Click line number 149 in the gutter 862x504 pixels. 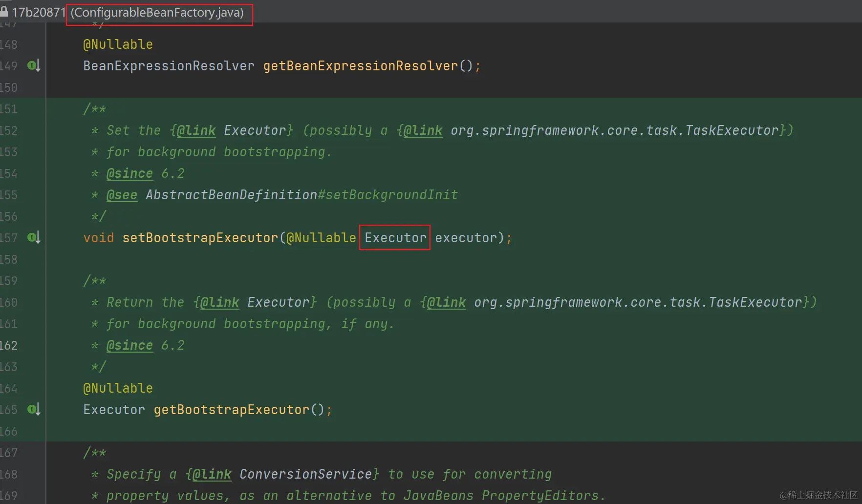click(9, 66)
